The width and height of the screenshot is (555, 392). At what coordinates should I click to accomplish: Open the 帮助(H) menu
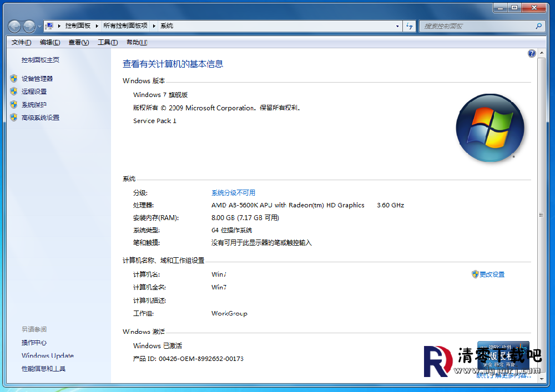[x=137, y=43]
